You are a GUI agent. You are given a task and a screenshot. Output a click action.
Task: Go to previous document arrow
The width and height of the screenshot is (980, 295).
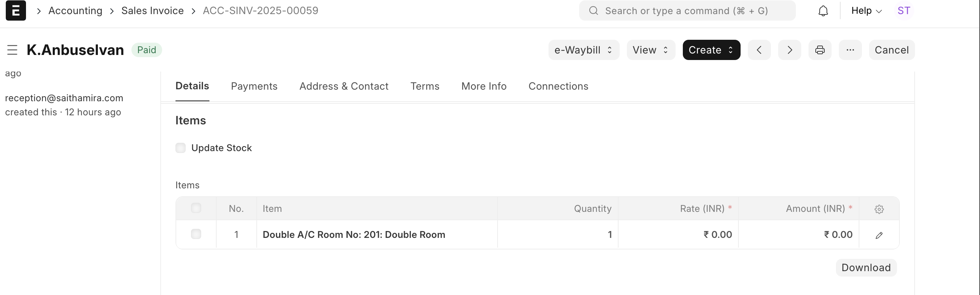point(759,50)
